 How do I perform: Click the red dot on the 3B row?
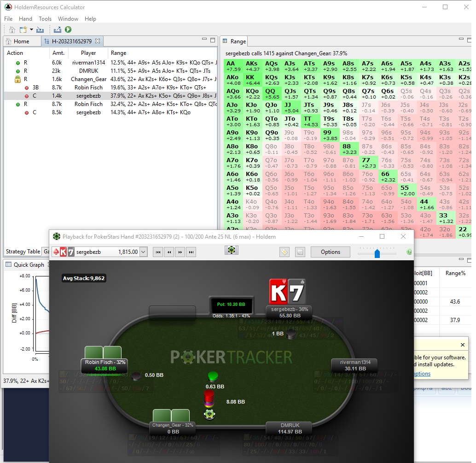pos(27,88)
